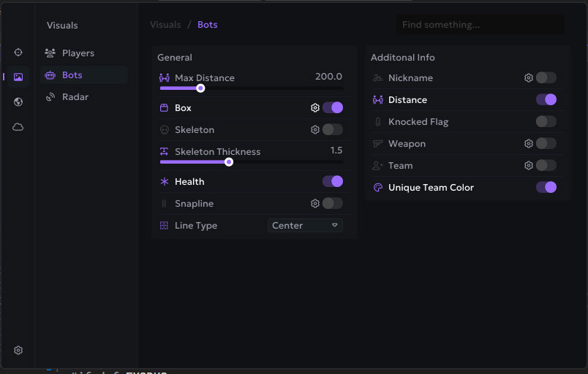588x374 pixels.
Task: Open settings gear at sidebar bottom
Action: [18, 351]
